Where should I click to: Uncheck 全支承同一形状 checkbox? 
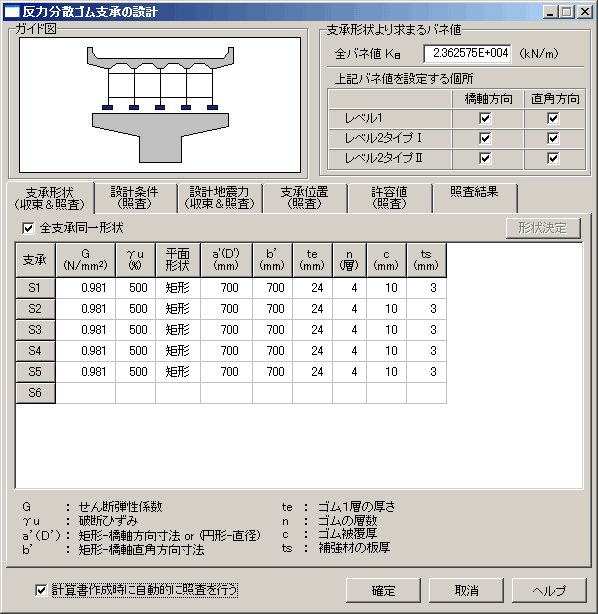(28, 228)
